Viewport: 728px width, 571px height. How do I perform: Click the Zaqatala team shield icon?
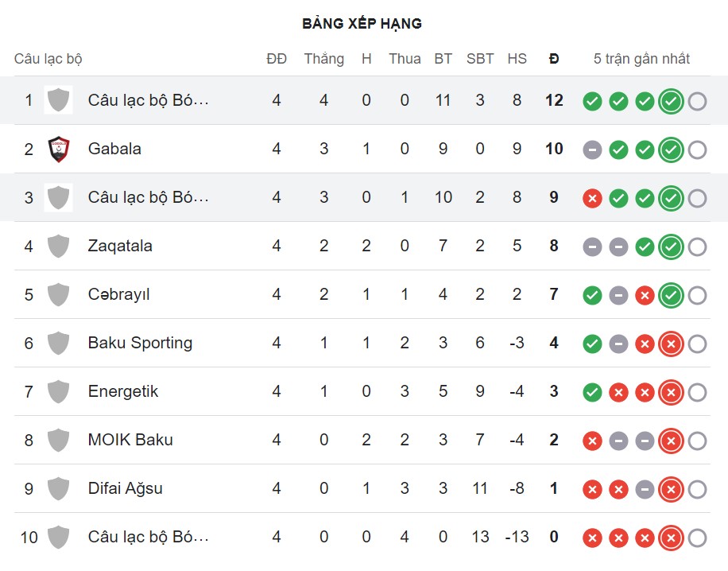tap(58, 246)
